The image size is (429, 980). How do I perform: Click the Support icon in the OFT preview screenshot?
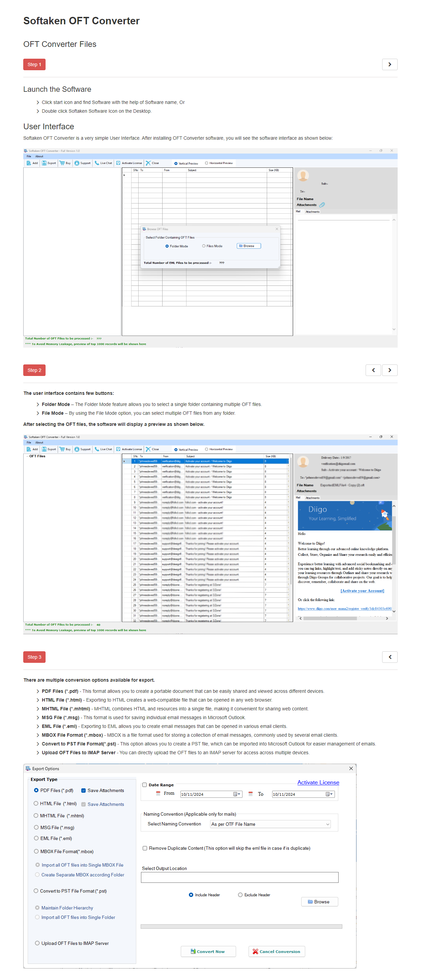point(77,449)
